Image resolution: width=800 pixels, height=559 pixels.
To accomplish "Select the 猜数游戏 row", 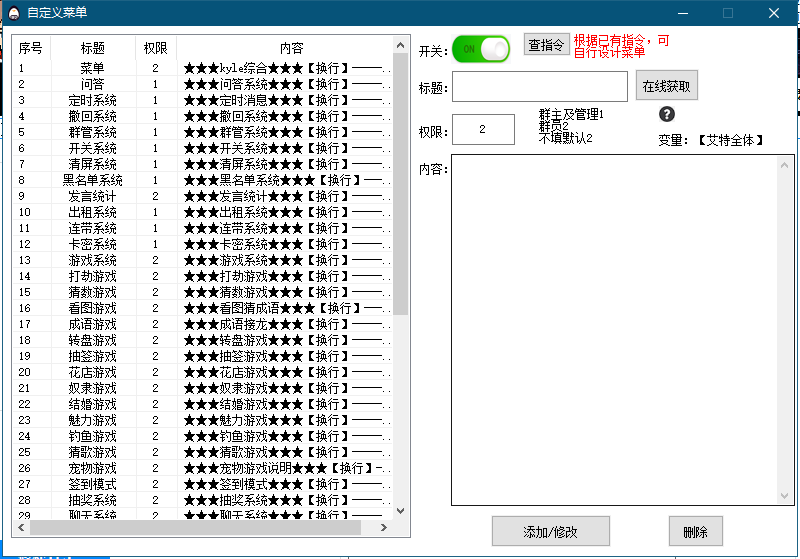I will click(203, 292).
